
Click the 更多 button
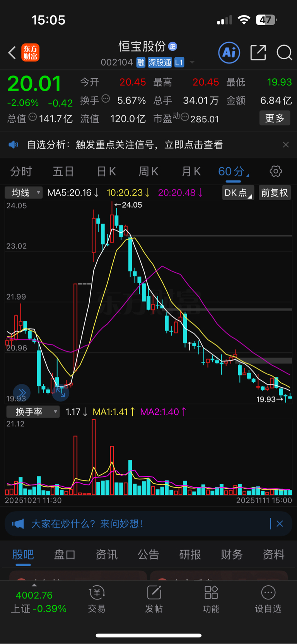[x=275, y=118]
